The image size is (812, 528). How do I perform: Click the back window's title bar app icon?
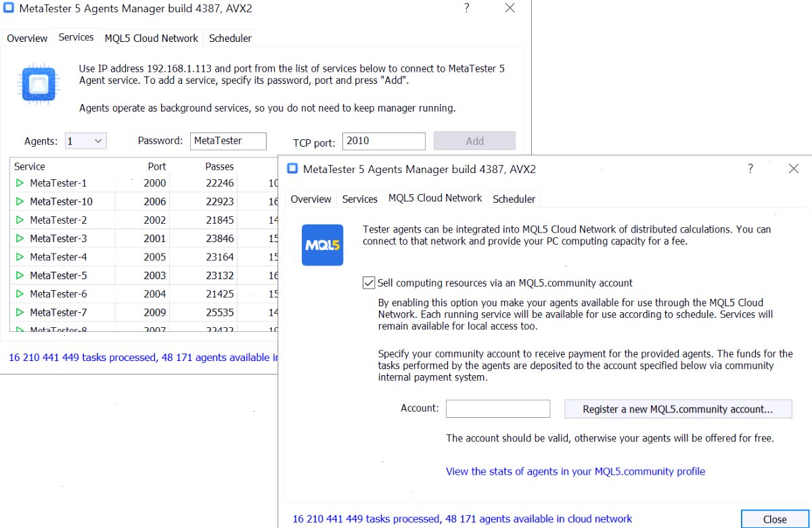tap(9, 9)
